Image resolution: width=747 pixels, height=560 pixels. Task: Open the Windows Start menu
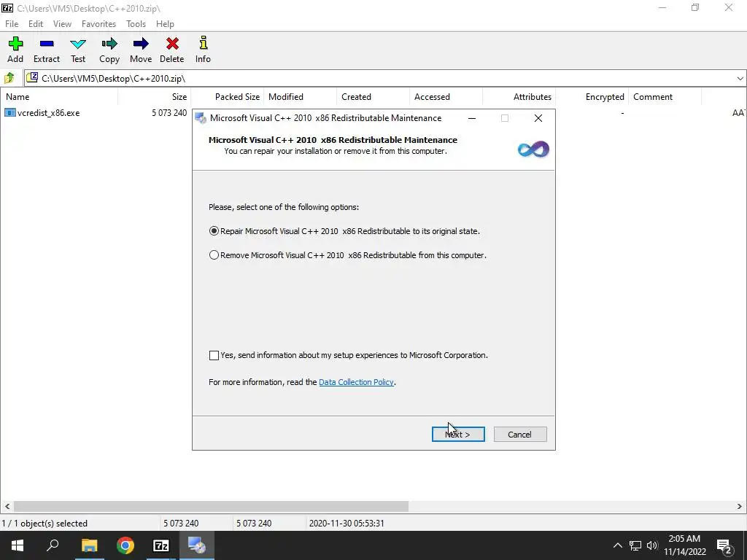coord(18,545)
